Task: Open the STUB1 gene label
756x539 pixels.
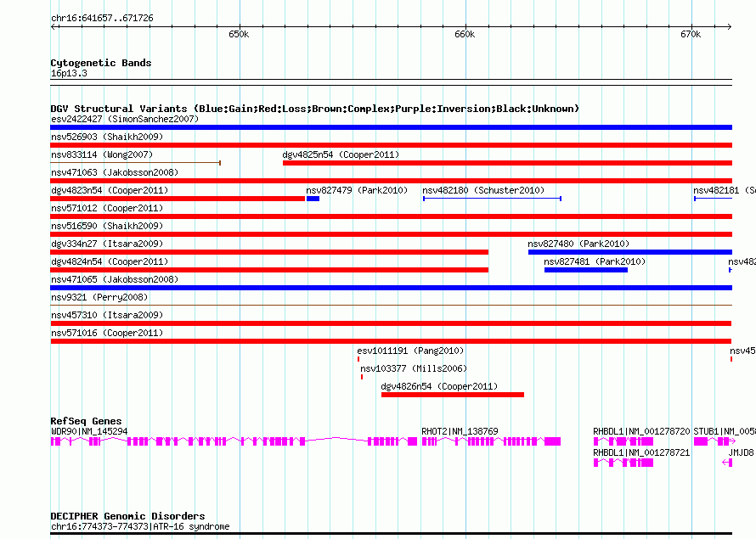Action: point(725,431)
